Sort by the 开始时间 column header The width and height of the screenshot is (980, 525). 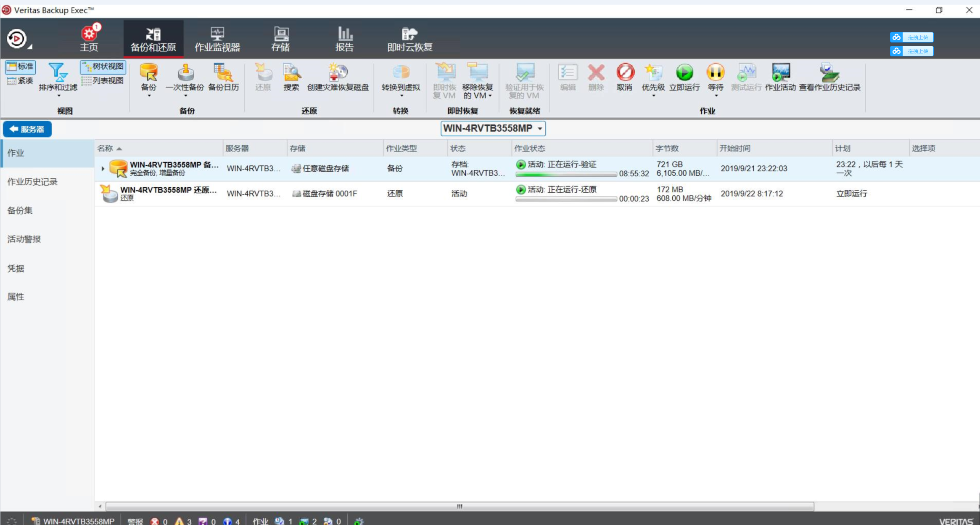pyautogui.click(x=774, y=148)
